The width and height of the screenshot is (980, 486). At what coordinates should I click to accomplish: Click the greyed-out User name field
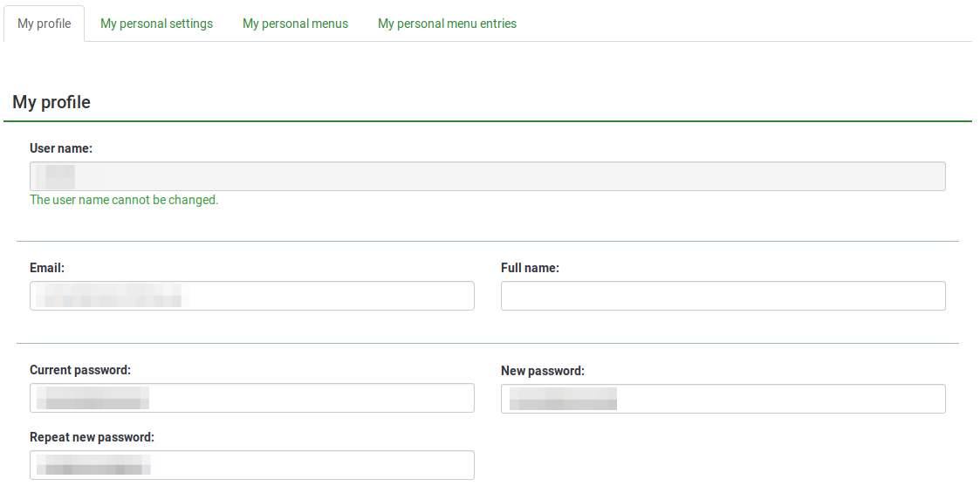487,176
